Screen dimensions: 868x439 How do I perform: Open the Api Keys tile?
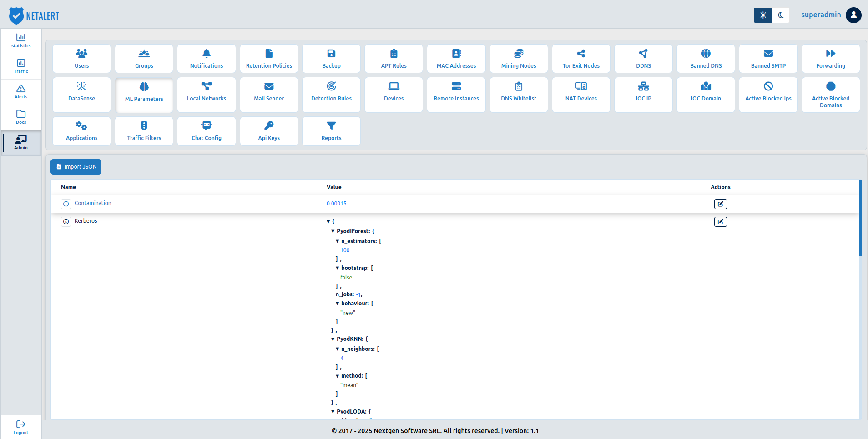(269, 131)
